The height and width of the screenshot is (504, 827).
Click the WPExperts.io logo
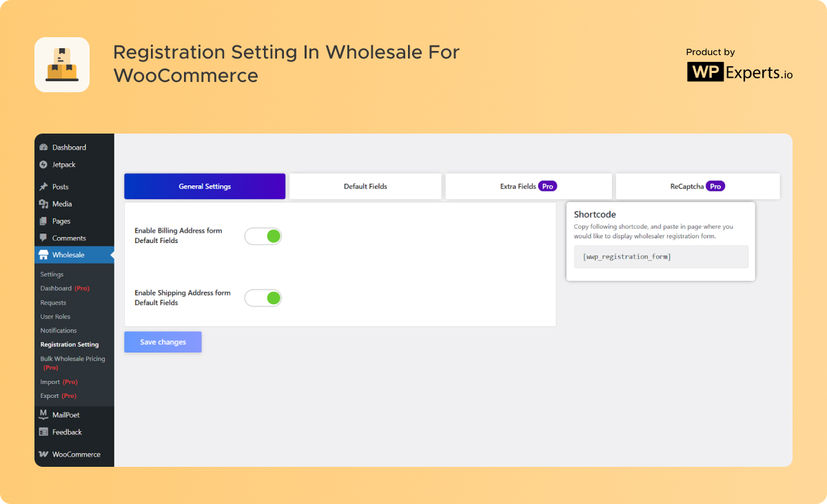click(x=739, y=72)
